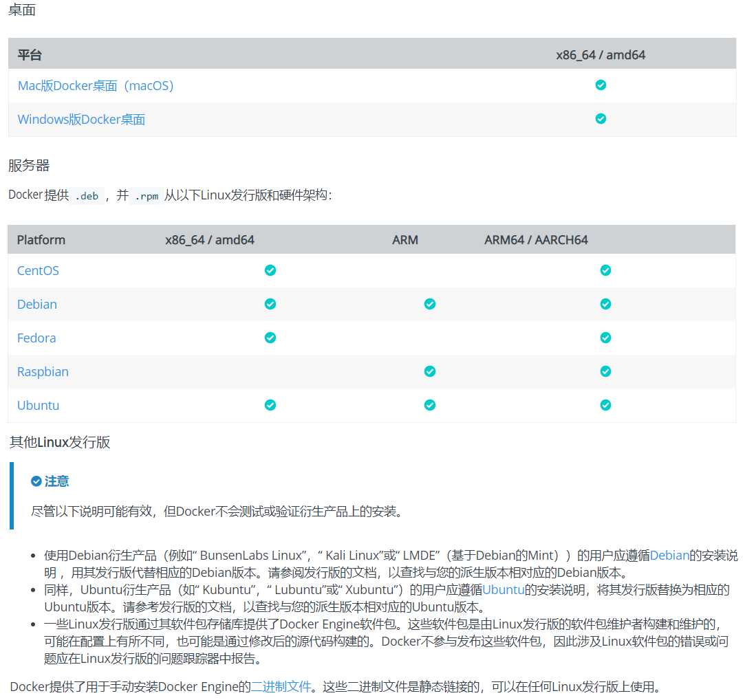Open the Raspbian platform link
745x700 pixels.
click(43, 372)
